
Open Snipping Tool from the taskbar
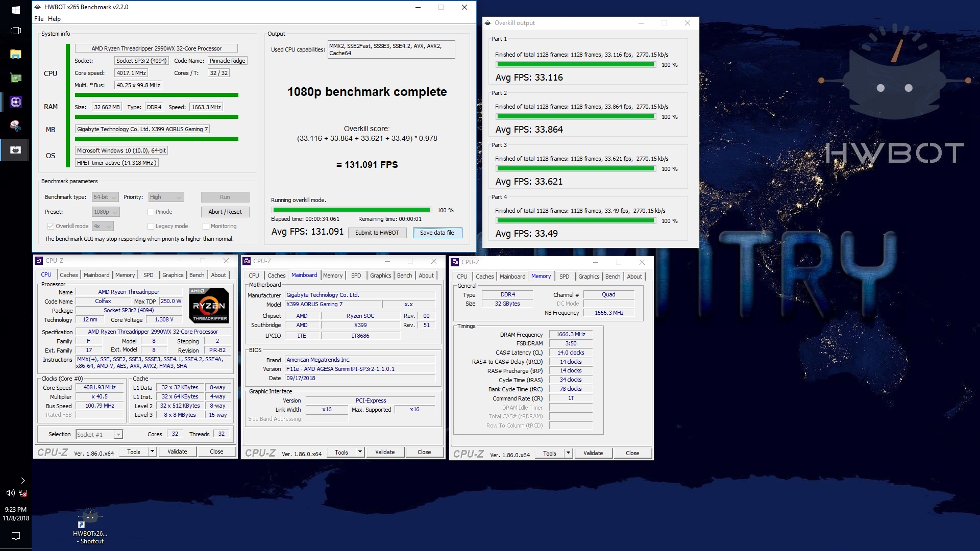click(15, 126)
